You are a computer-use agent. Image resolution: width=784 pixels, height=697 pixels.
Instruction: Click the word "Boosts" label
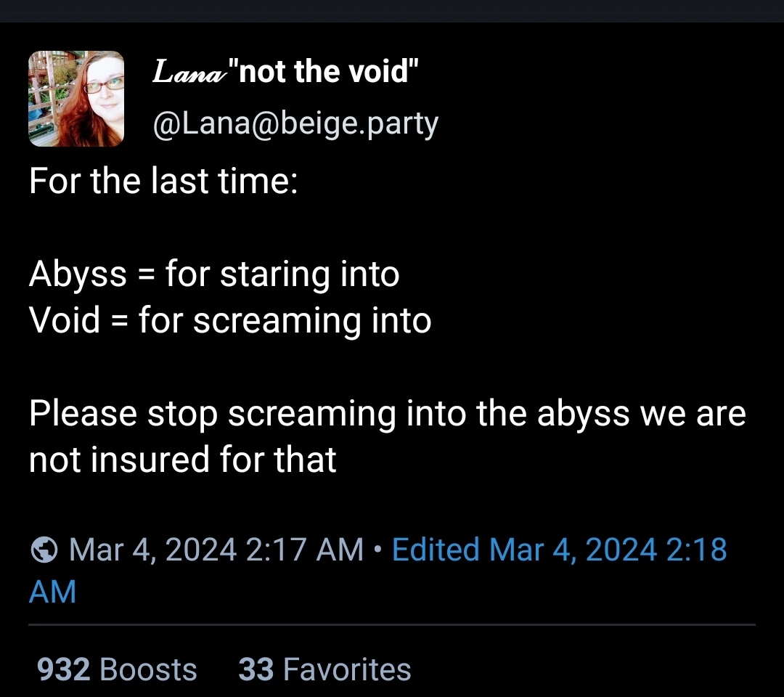tap(148, 669)
